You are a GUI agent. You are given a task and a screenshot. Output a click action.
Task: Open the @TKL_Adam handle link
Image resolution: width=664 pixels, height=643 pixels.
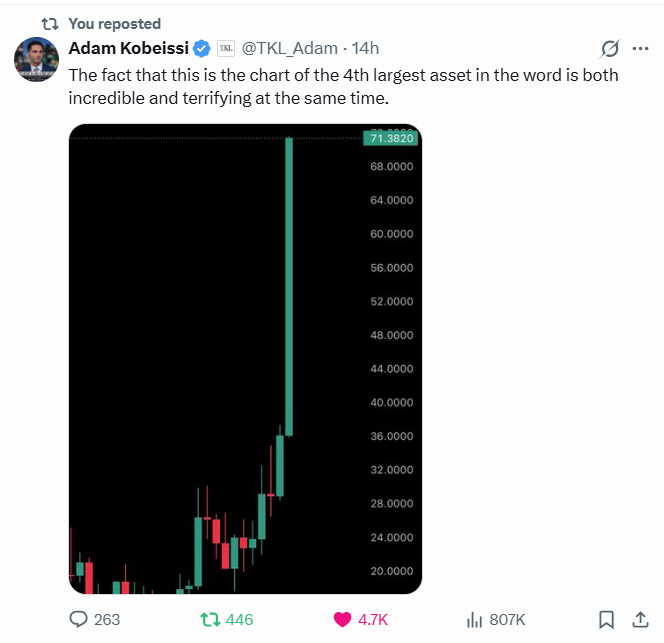(x=290, y=48)
